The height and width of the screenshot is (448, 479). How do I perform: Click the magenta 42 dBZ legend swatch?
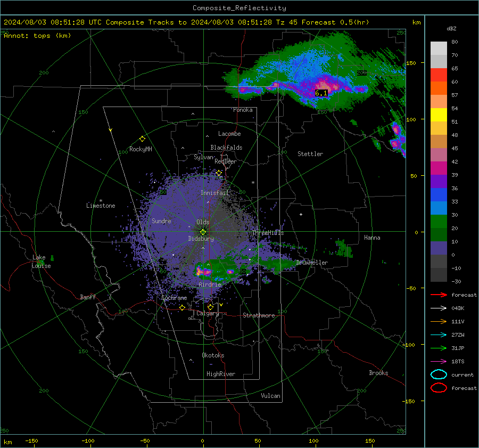(439, 168)
